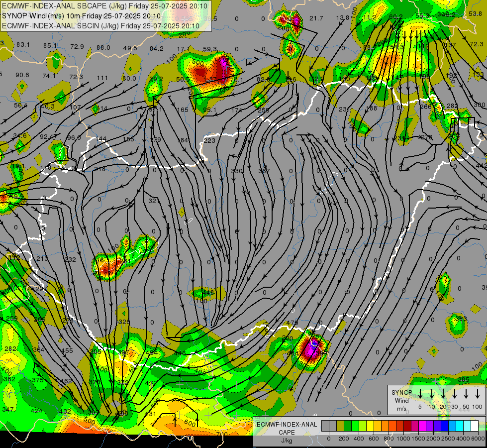Image resolution: width=487 pixels, height=448 pixels.
Task: Click the map value 83.1
Action: click(x=23, y=45)
